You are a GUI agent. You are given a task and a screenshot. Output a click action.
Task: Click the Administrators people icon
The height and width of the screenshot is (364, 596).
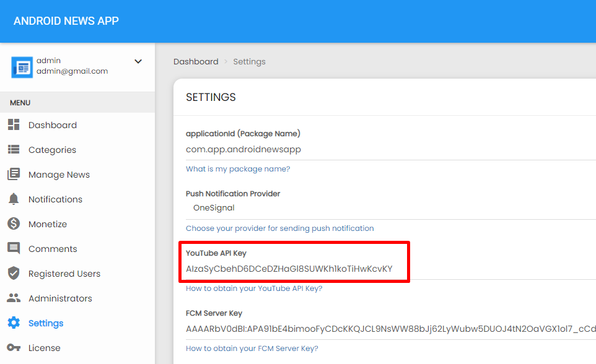14,298
